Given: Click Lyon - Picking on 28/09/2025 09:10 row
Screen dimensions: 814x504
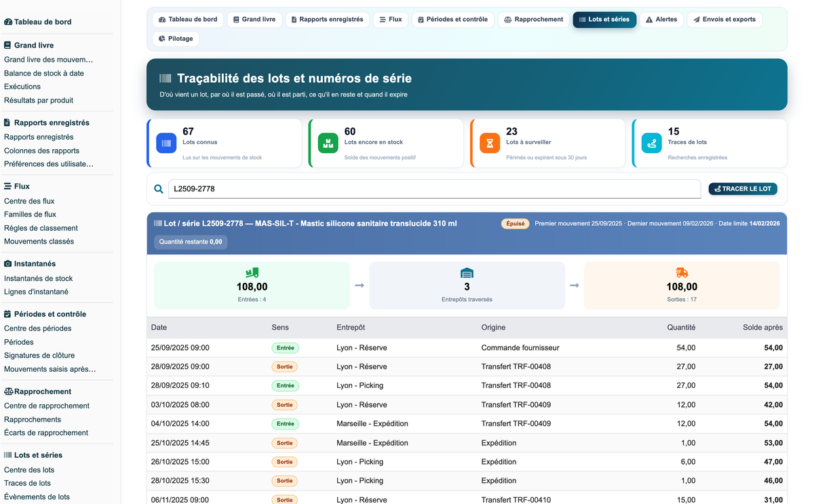Looking at the screenshot, I should coord(360,385).
